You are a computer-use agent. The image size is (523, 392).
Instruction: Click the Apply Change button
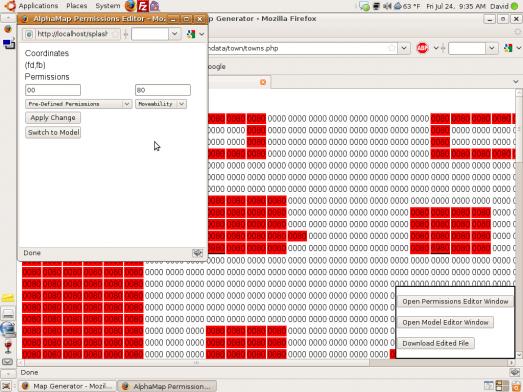coord(53,118)
